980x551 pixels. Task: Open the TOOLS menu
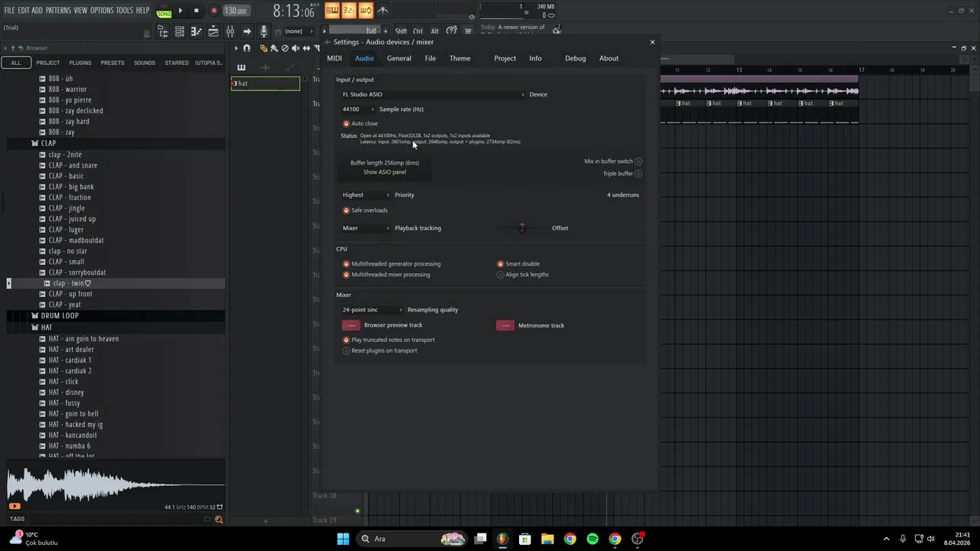tap(125, 11)
